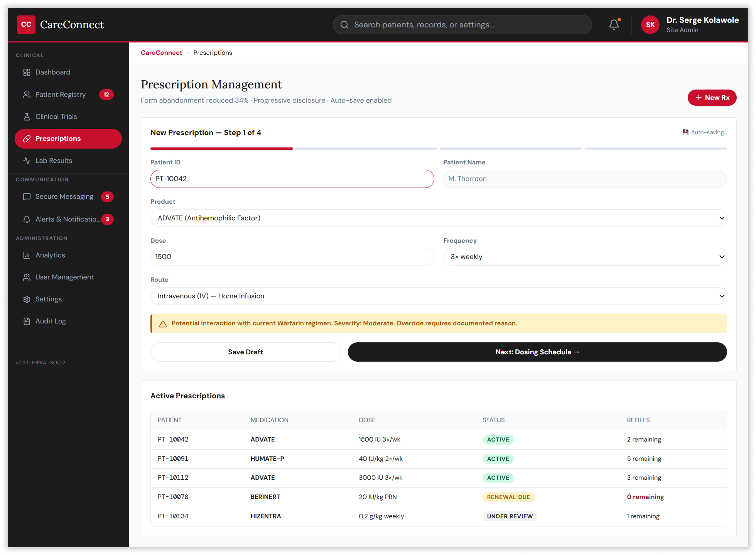This screenshot has height=555, width=756.
Task: Click the Analytics bar chart icon
Action: (x=27, y=255)
